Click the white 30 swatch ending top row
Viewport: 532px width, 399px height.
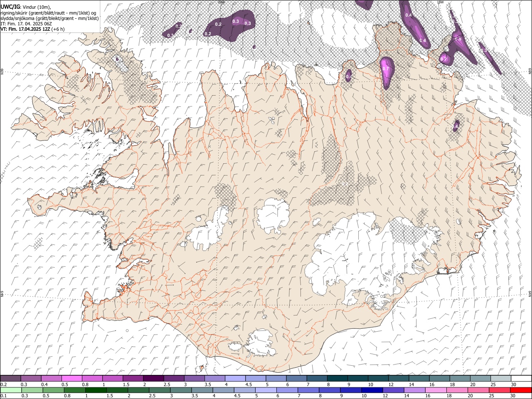coord(521,378)
